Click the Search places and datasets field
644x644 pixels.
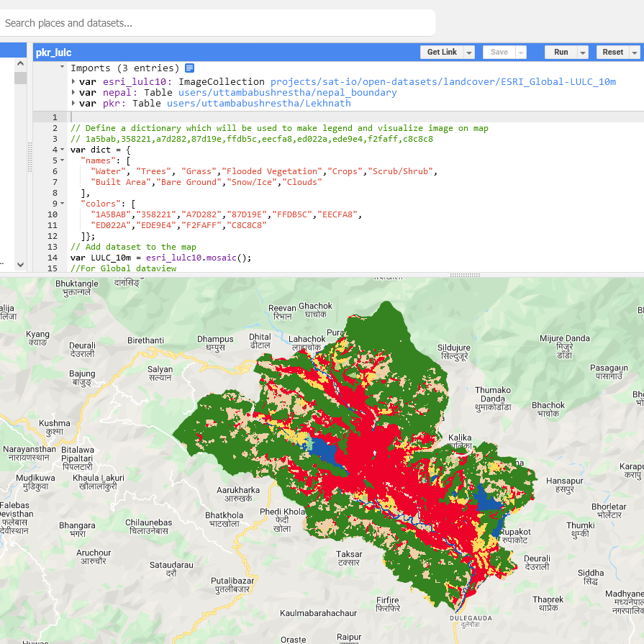pos(216,23)
